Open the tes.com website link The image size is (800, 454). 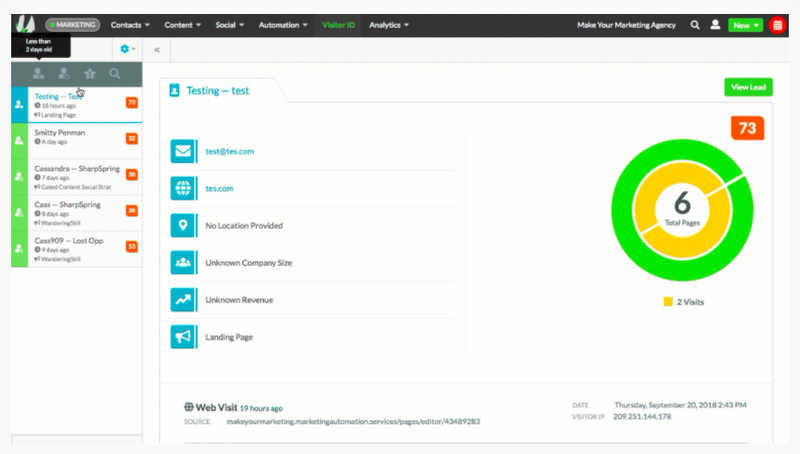pos(219,188)
